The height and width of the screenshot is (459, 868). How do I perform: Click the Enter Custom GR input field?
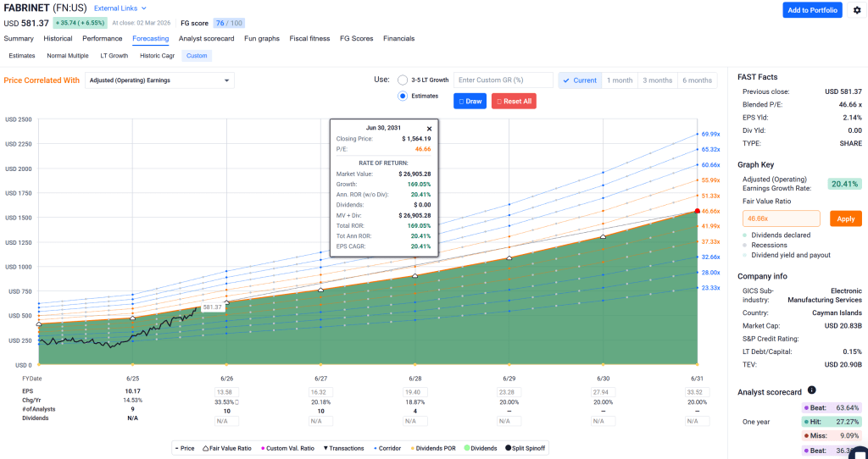point(504,80)
